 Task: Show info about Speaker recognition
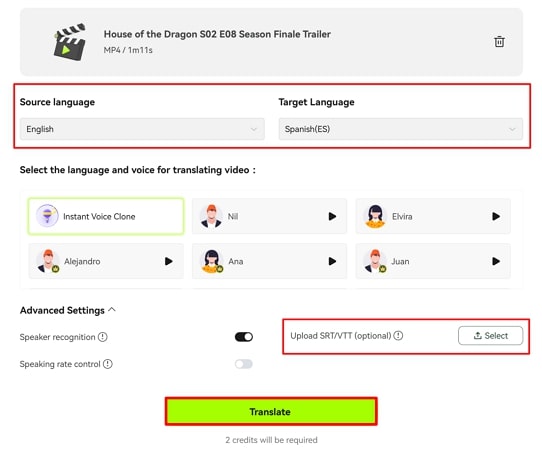103,337
